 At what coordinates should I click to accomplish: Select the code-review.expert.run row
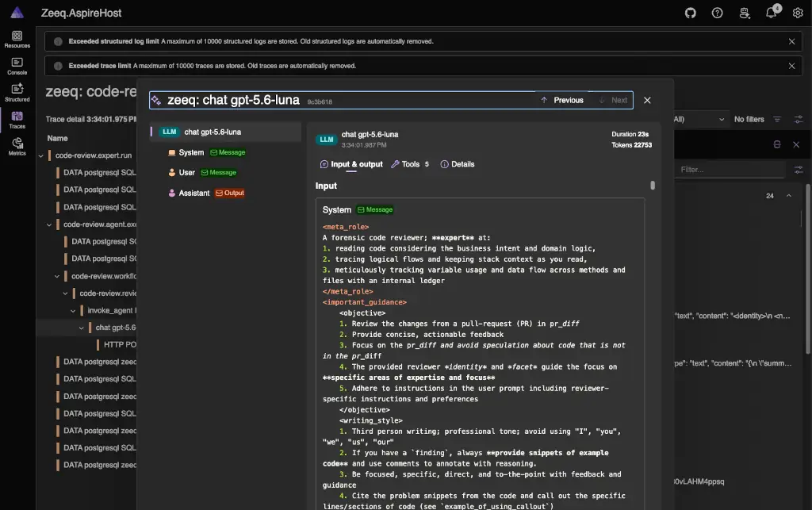(94, 155)
